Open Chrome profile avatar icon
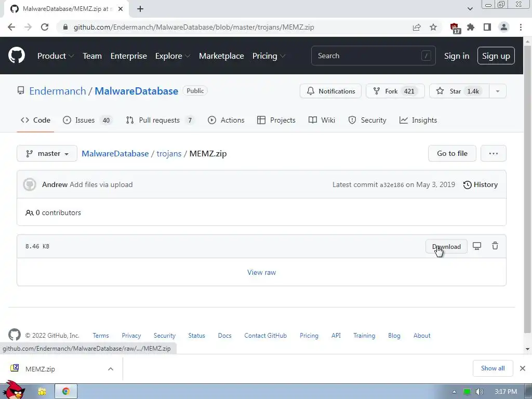 click(504, 27)
